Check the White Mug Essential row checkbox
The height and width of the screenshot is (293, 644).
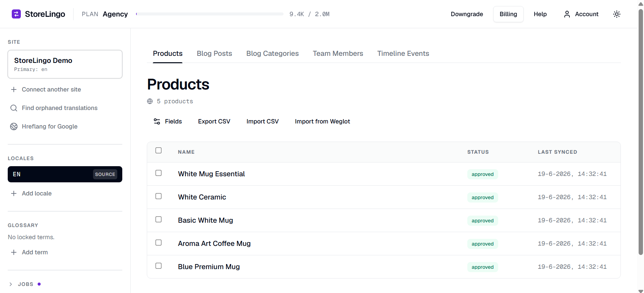click(x=159, y=173)
